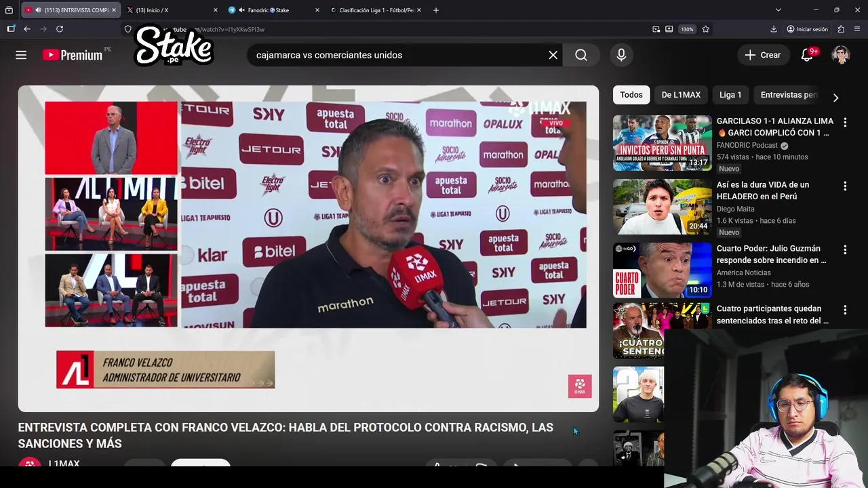The height and width of the screenshot is (488, 868).
Task: Open the extensions puzzle icon
Action: pos(841,29)
